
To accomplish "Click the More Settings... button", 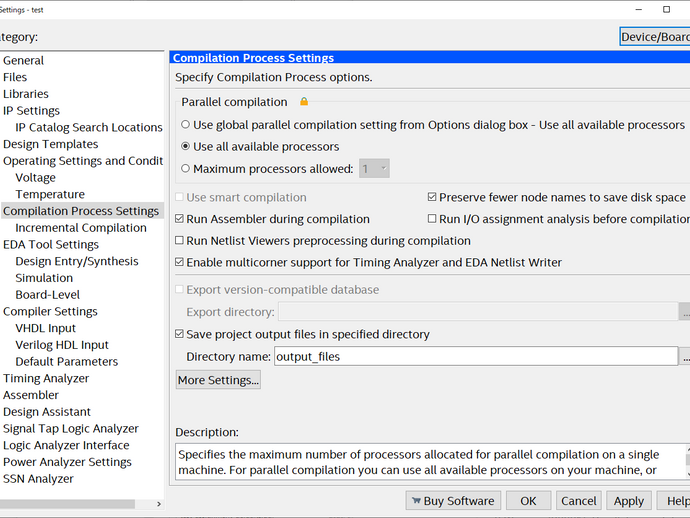I will pos(218,380).
